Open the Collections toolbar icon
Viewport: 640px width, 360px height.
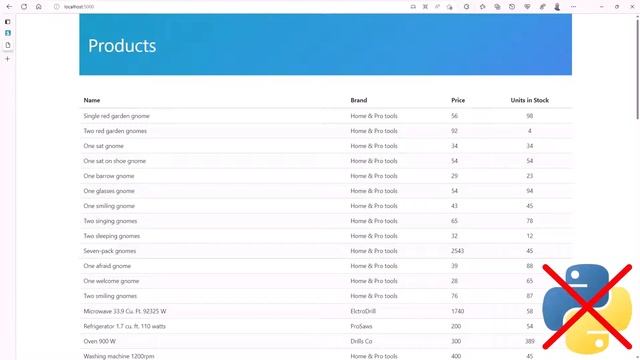point(497,7)
